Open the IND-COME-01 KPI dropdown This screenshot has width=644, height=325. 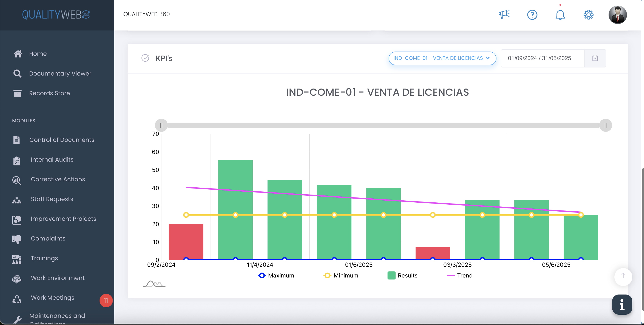coord(442,58)
